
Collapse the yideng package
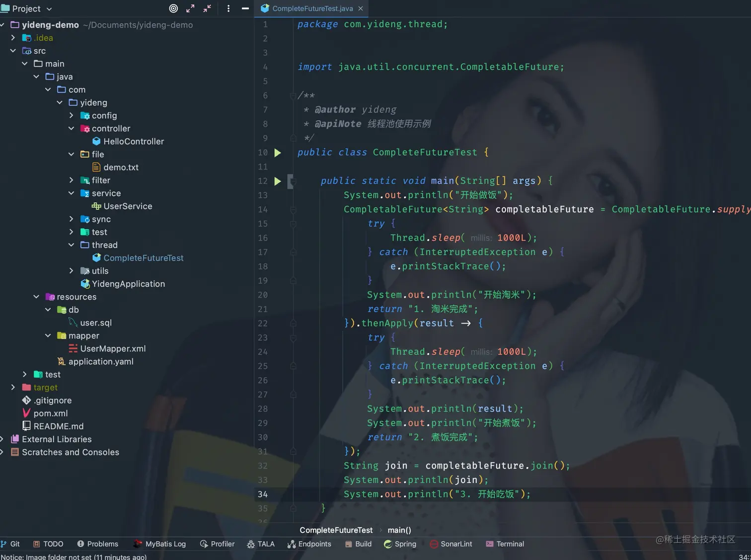(x=60, y=102)
